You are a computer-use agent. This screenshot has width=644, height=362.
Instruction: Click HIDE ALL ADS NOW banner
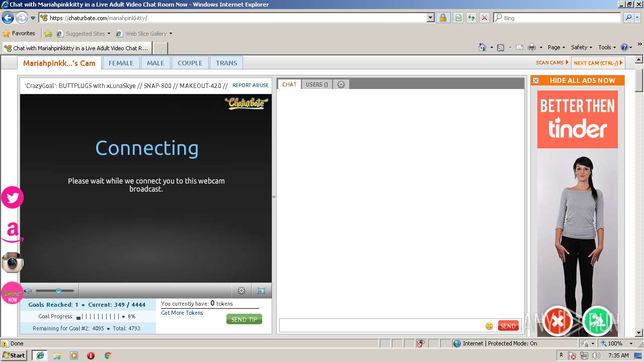tap(578, 80)
